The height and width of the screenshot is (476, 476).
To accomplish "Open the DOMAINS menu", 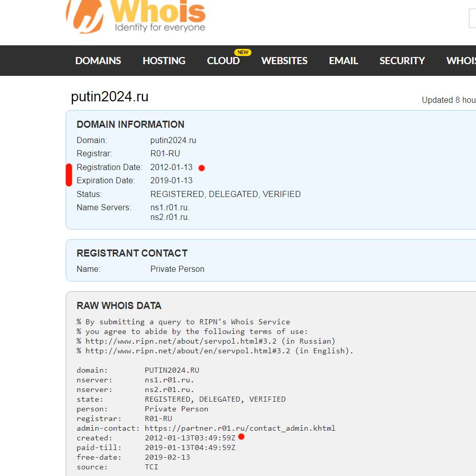I will 98,61.
